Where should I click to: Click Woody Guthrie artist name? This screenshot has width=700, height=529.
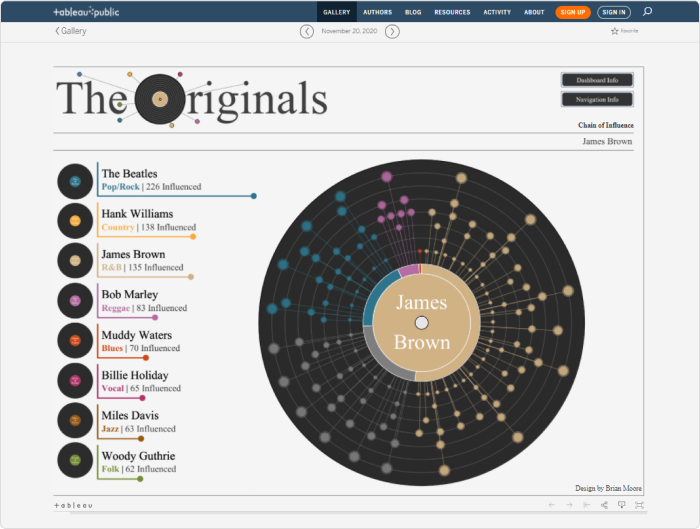point(138,456)
